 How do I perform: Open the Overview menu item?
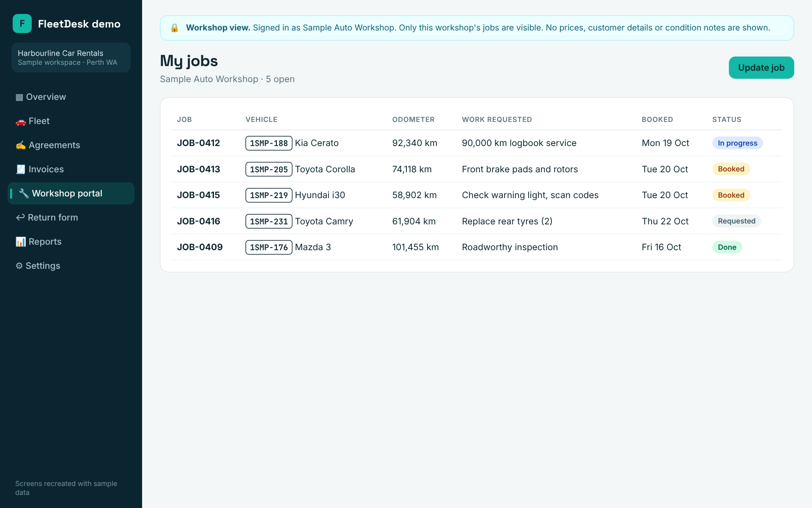71,97
